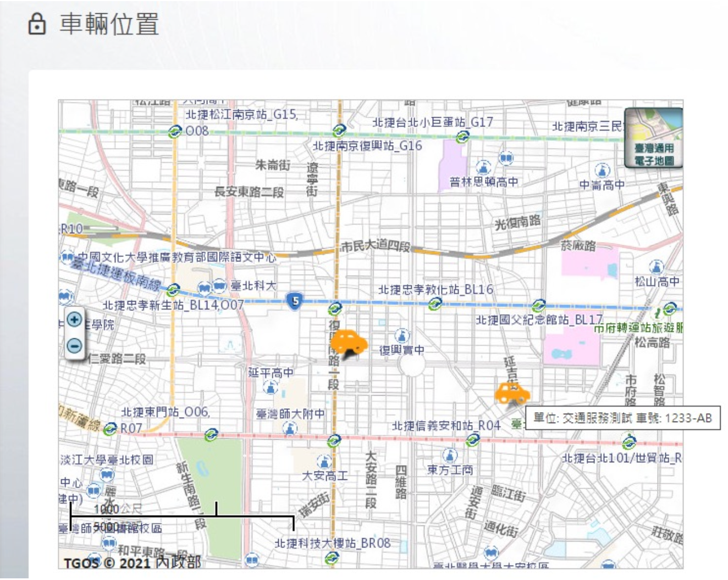Viewport: 728px width, 580px height.
Task: Select the 北捷信義安和站 metro icon
Action: [x=472, y=439]
